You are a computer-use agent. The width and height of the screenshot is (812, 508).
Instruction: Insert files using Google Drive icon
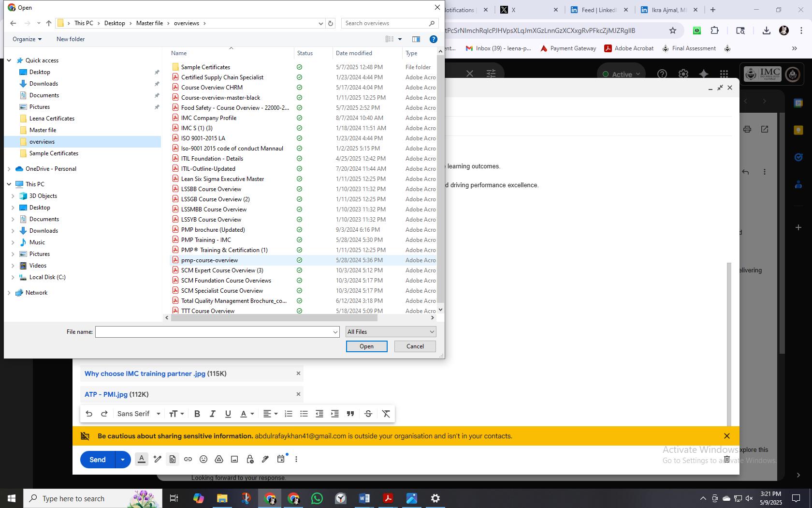(219, 459)
